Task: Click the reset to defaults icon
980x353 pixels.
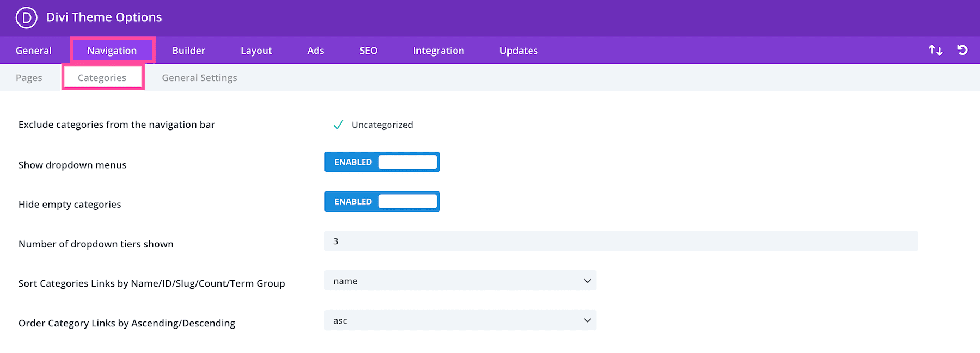Action: coord(963,51)
